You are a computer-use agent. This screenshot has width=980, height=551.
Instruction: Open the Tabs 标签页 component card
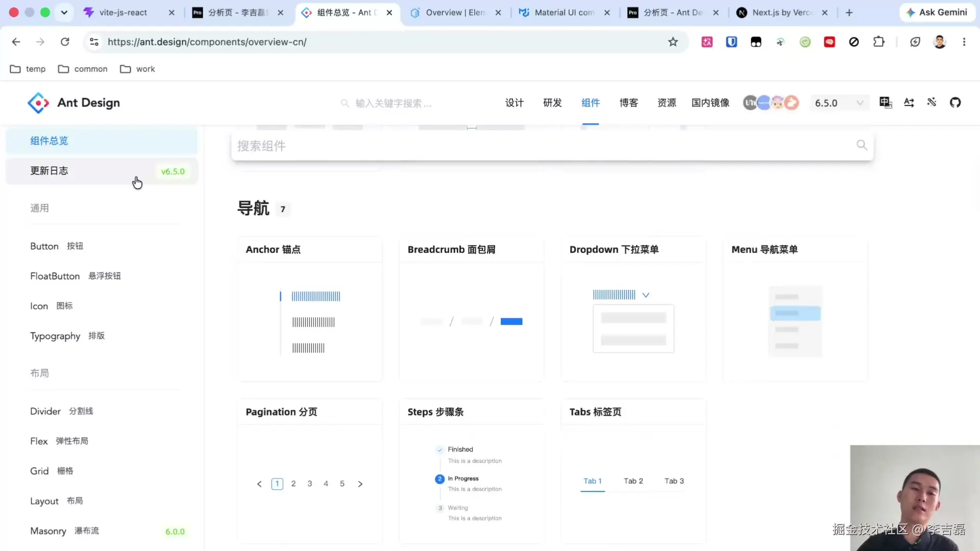pyautogui.click(x=633, y=471)
